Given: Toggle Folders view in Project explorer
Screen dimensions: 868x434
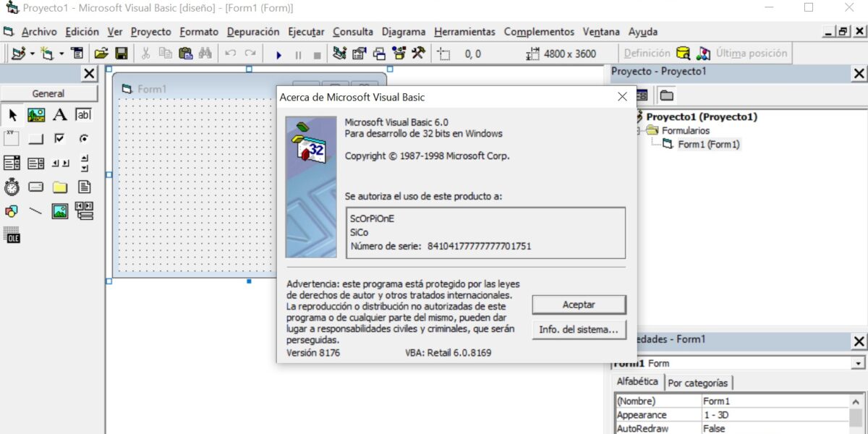Looking at the screenshot, I should 666,95.
